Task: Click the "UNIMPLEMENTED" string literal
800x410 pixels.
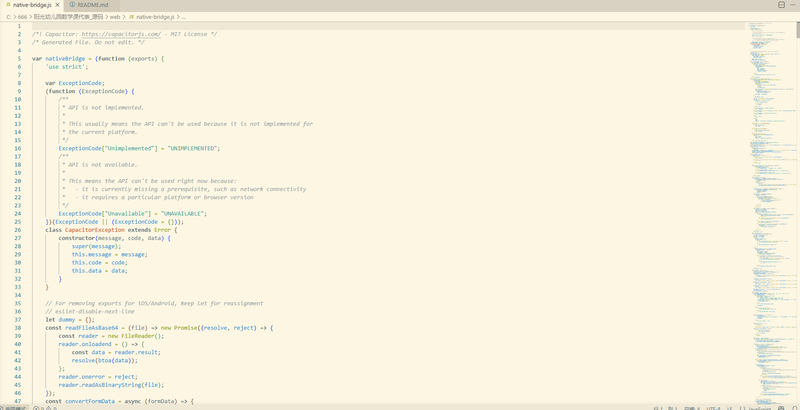Action: [x=190, y=148]
